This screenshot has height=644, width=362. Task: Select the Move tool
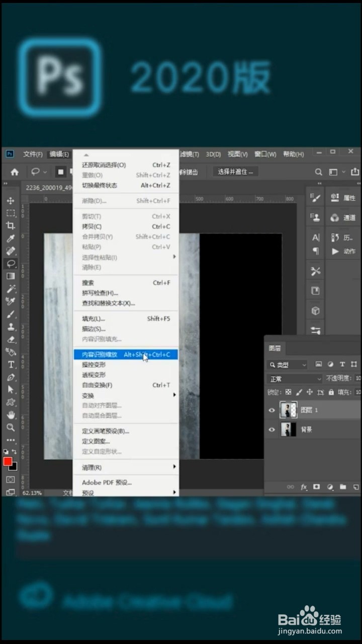pyautogui.click(x=11, y=200)
